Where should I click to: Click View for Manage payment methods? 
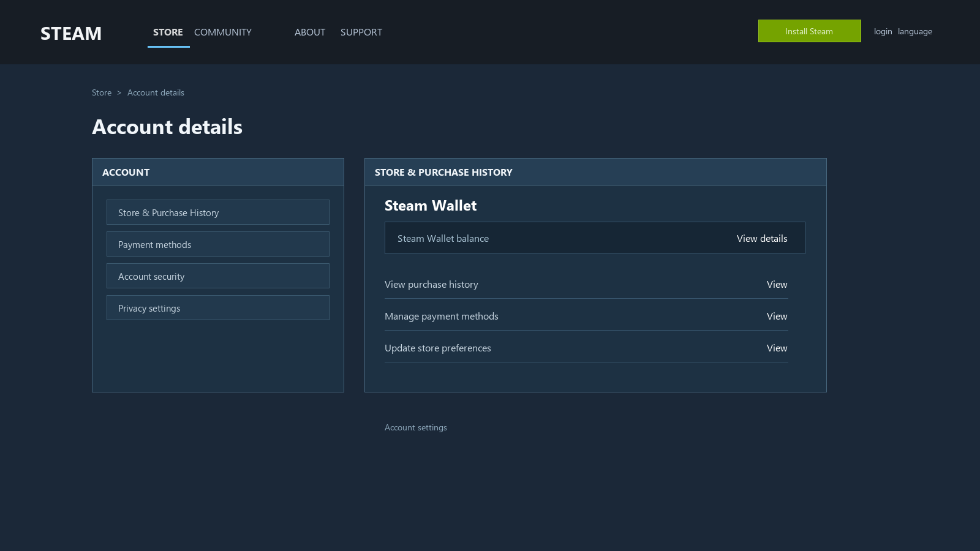pos(777,316)
